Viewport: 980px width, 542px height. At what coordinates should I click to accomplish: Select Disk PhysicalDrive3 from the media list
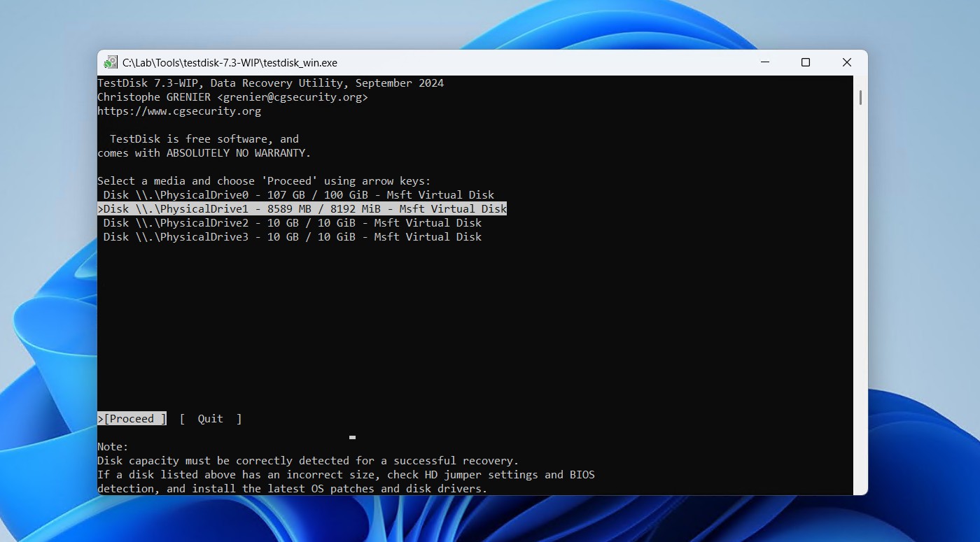[292, 236]
